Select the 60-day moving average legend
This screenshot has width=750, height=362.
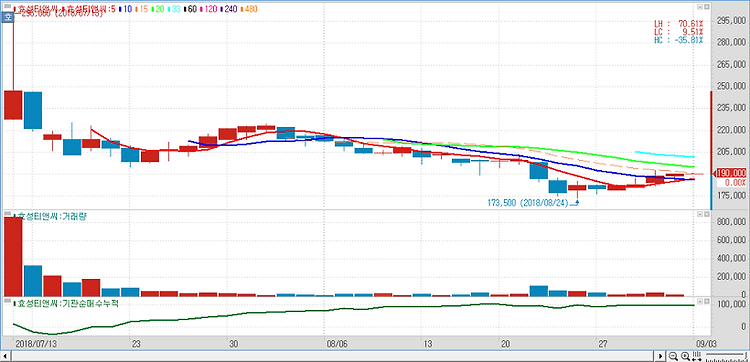[x=191, y=9]
